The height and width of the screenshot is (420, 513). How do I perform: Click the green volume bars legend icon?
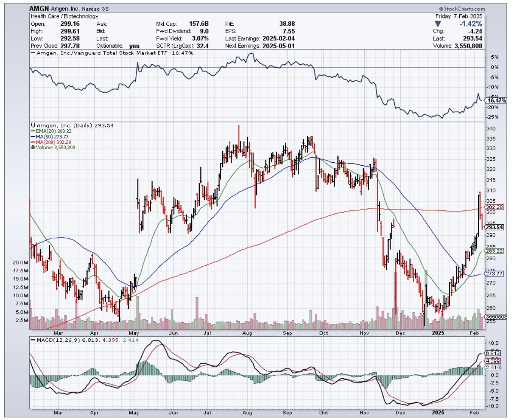(32, 147)
